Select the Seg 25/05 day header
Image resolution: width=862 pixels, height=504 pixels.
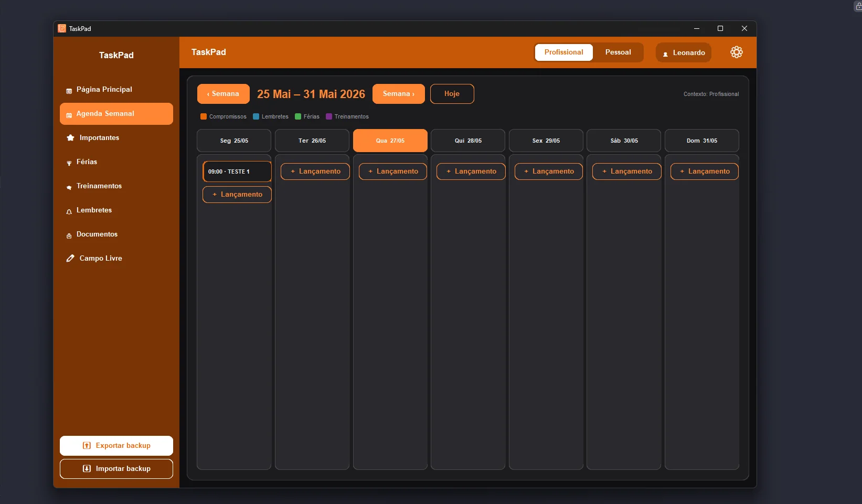pyautogui.click(x=234, y=141)
